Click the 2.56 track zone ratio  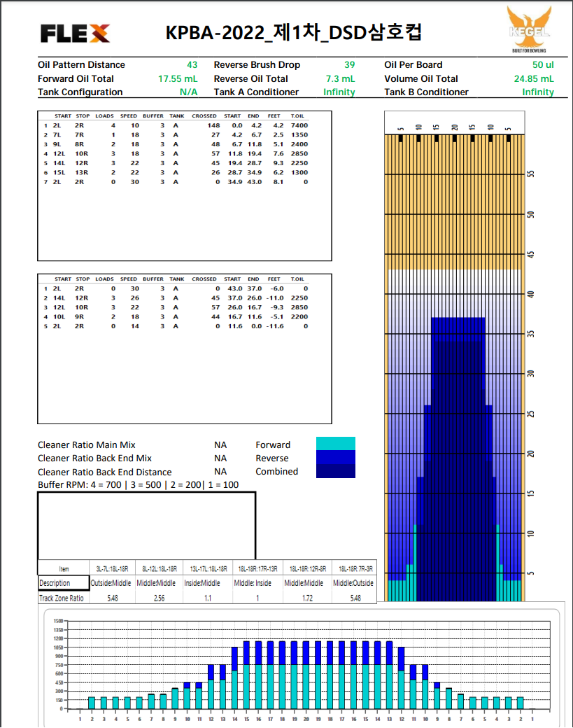(x=159, y=598)
